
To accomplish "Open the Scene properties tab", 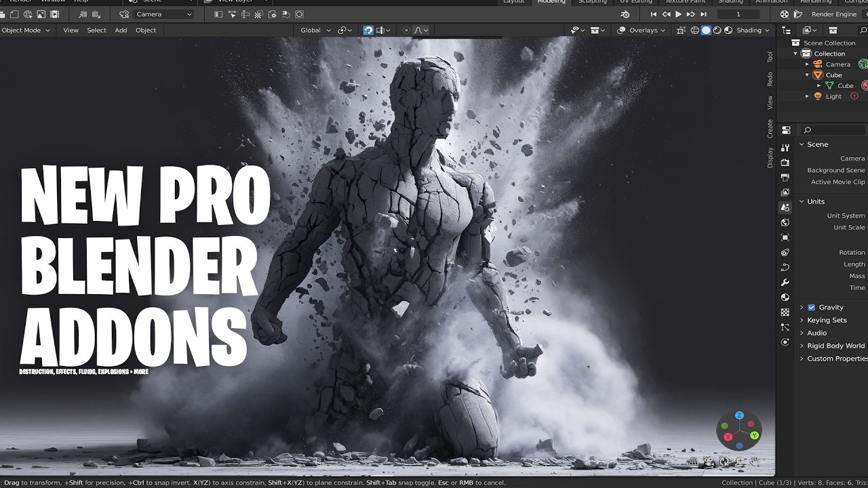I will [x=785, y=207].
